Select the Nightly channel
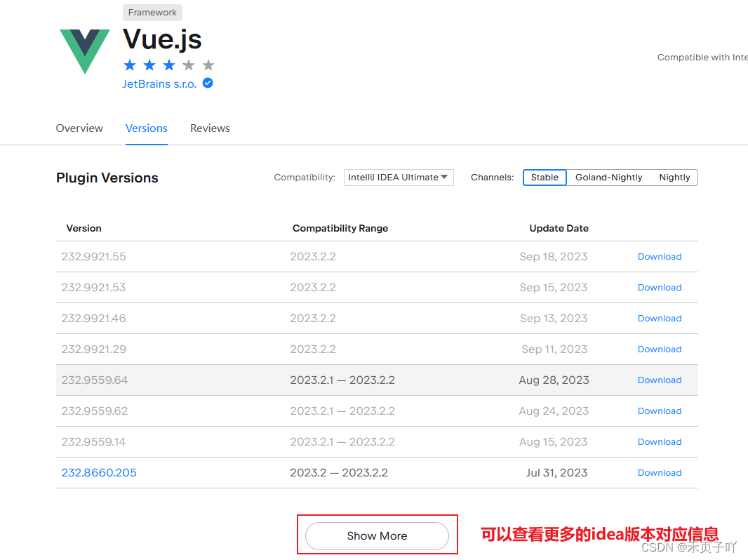748x560 pixels. (x=674, y=178)
